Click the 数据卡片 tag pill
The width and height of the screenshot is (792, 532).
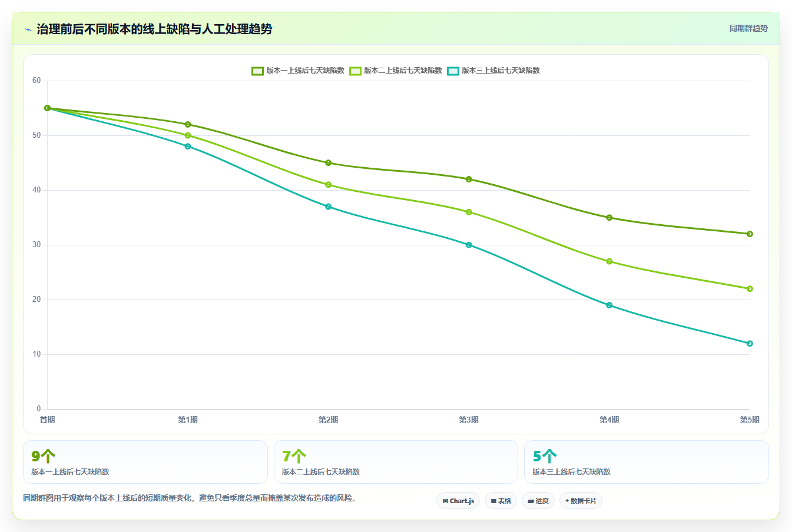[581, 501]
